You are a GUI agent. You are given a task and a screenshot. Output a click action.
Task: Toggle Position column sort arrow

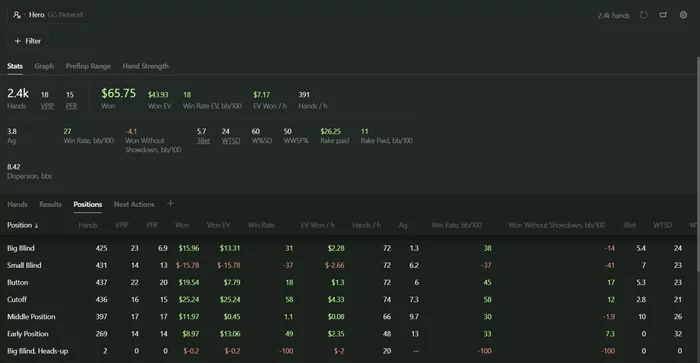pyautogui.click(x=36, y=225)
